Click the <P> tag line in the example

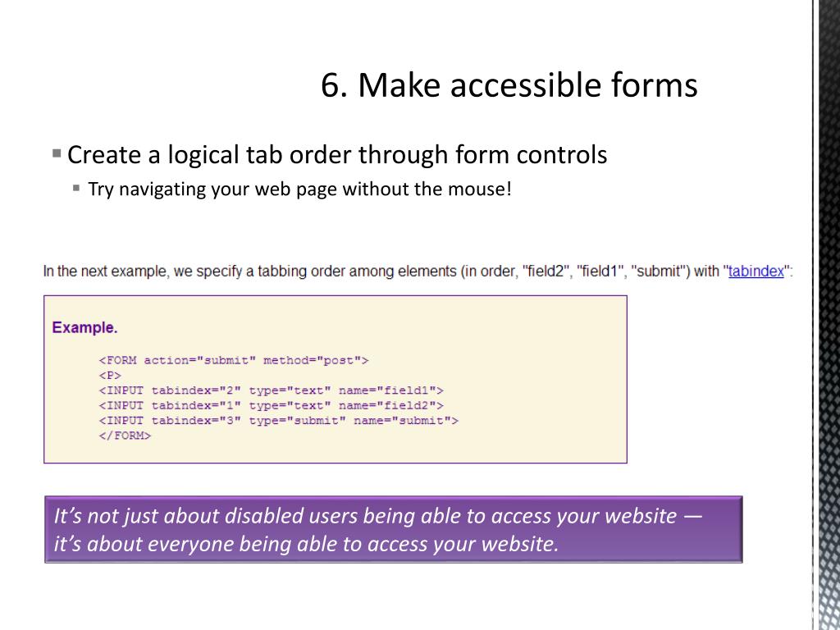(110, 375)
